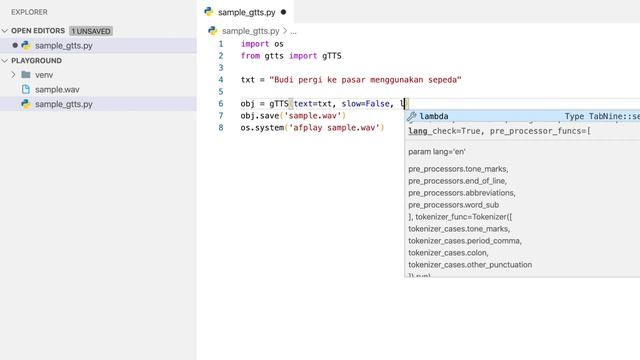This screenshot has width=640, height=360.
Task: Click line number 4 in gutter
Action: [x=221, y=80]
